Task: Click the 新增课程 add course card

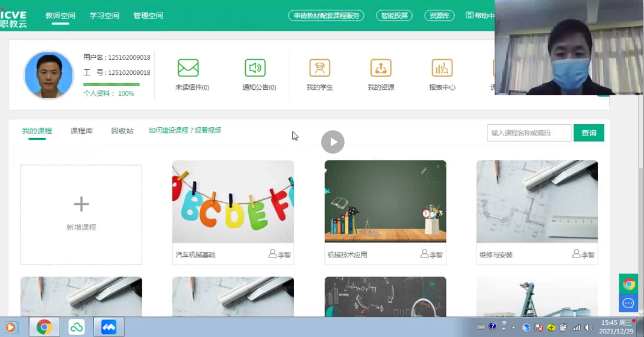Action: pyautogui.click(x=81, y=215)
